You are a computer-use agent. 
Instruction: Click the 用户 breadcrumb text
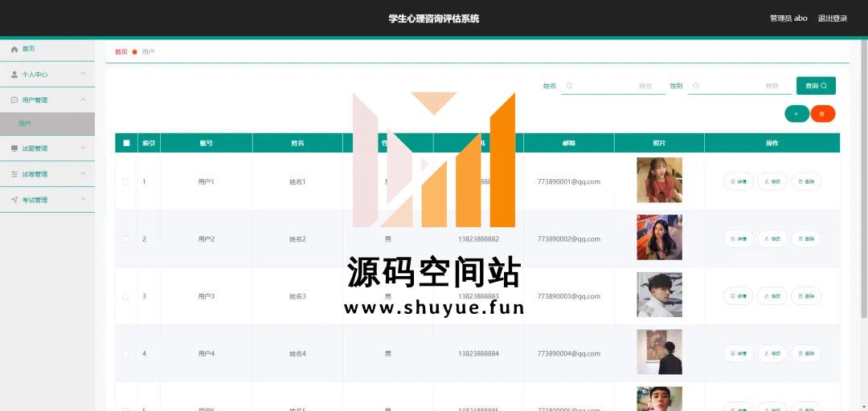[148, 52]
